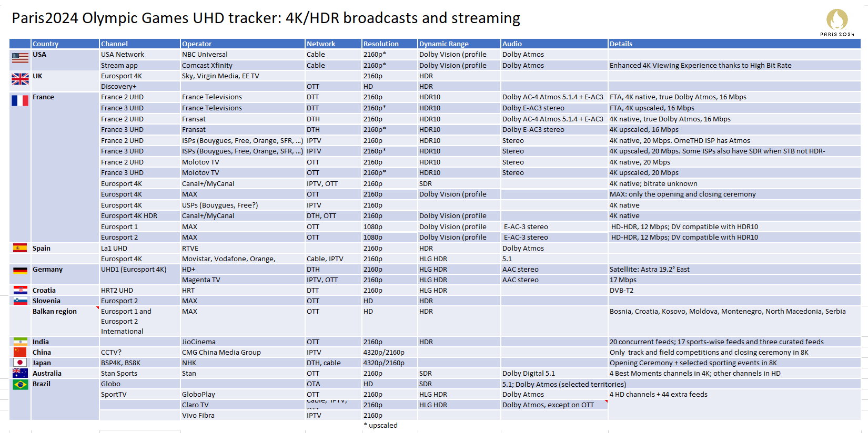Click the JioCinema operator cell
Image resolution: width=868 pixels, height=433 pixels.
point(243,342)
